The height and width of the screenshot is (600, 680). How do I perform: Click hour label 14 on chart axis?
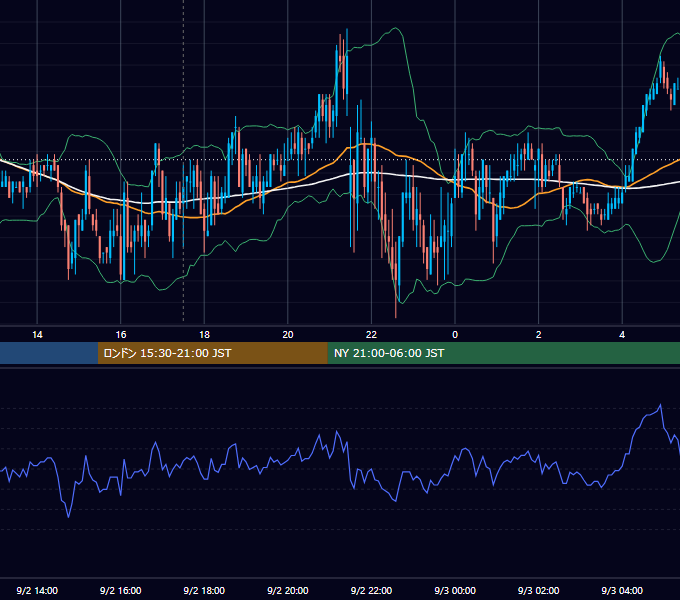pos(37,335)
